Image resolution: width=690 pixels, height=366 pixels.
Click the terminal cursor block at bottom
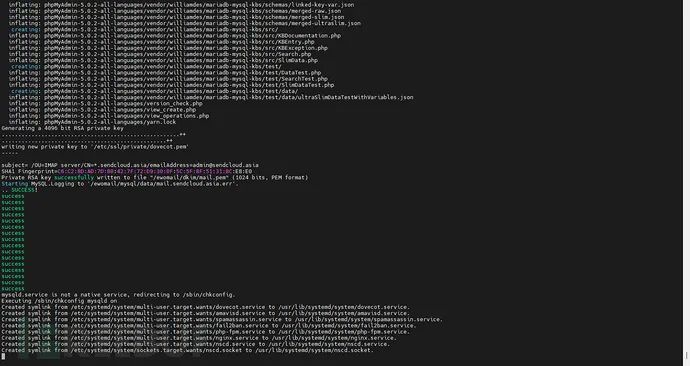click(x=3, y=356)
